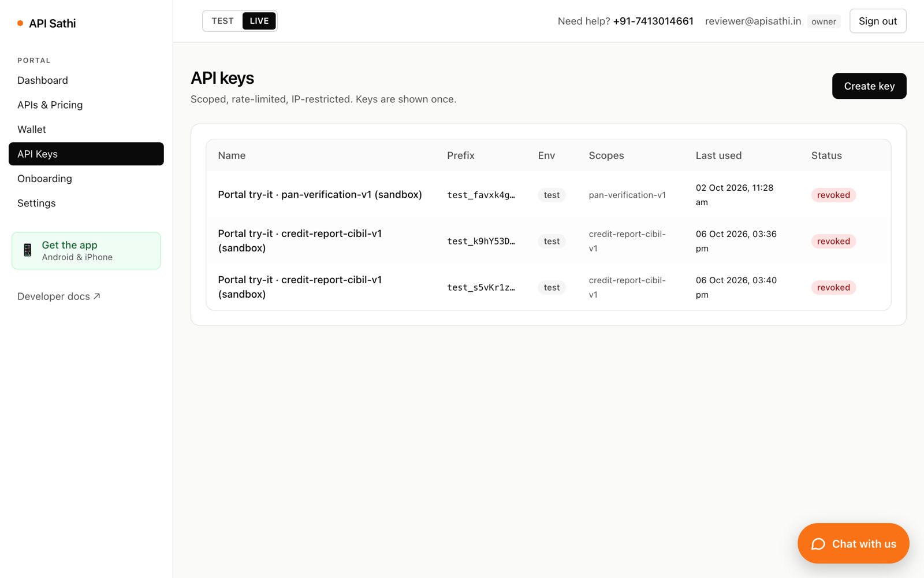This screenshot has width=924, height=578.
Task: Open Settings from the sidebar
Action: pyautogui.click(x=86, y=203)
